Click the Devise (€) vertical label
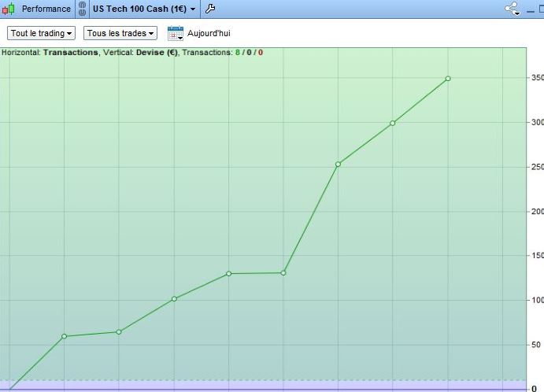 click(157, 53)
